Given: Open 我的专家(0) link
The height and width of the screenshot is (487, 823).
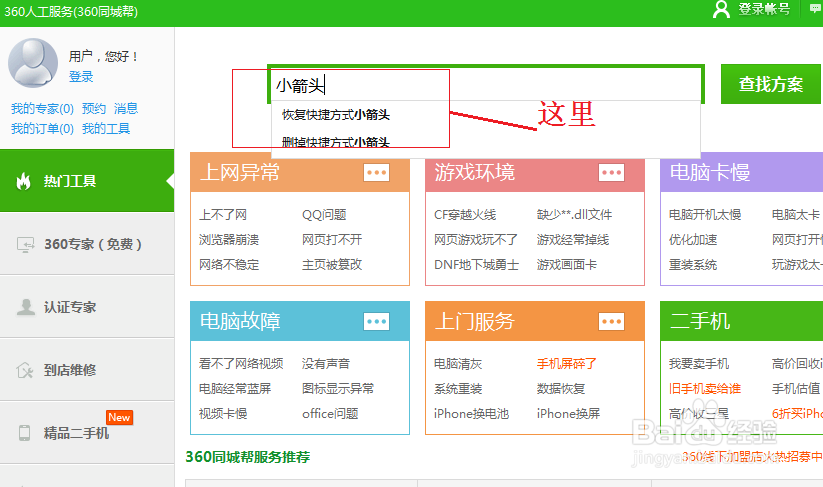Looking at the screenshot, I should [42, 109].
